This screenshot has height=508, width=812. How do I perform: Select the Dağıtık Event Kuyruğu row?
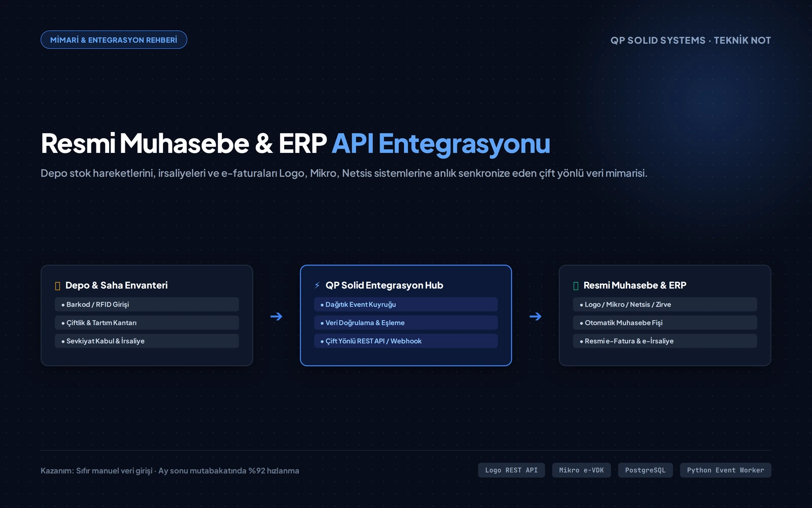(406, 304)
